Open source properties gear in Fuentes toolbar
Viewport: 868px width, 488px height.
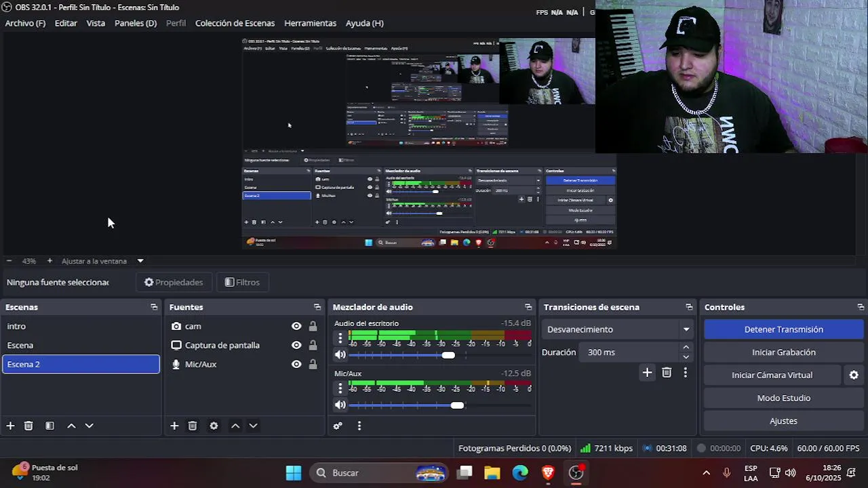pyautogui.click(x=214, y=426)
